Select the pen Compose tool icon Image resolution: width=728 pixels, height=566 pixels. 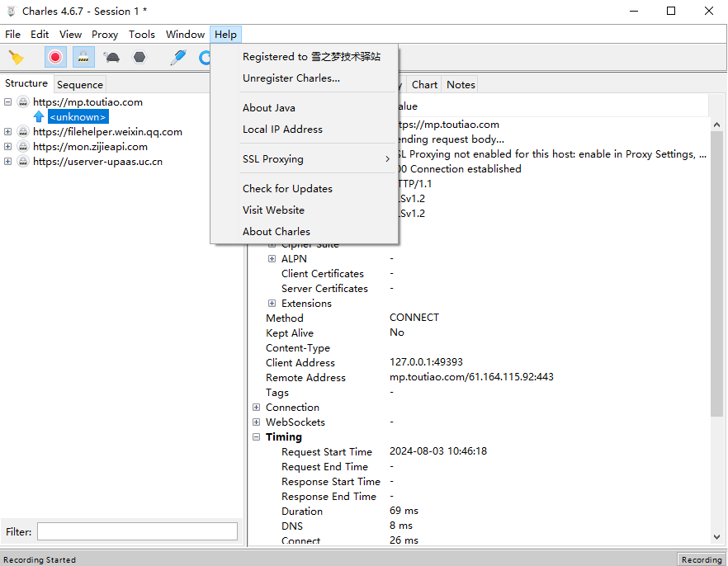tap(178, 57)
